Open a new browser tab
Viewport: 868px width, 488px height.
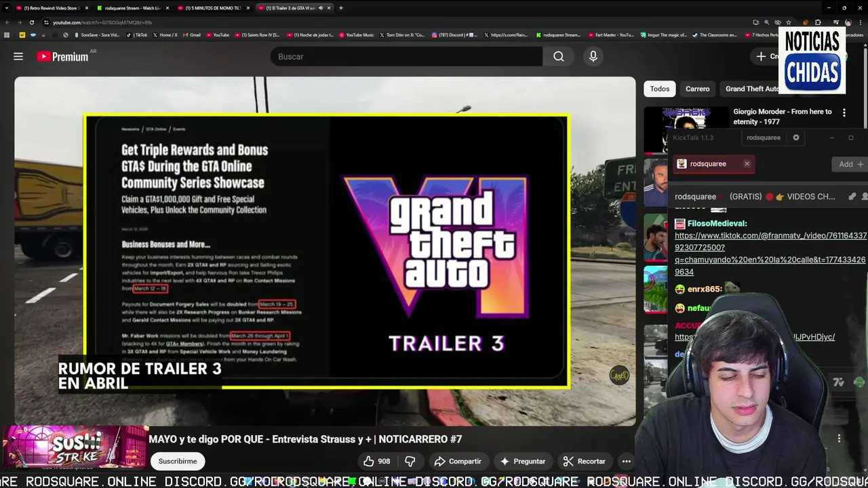coord(341,8)
